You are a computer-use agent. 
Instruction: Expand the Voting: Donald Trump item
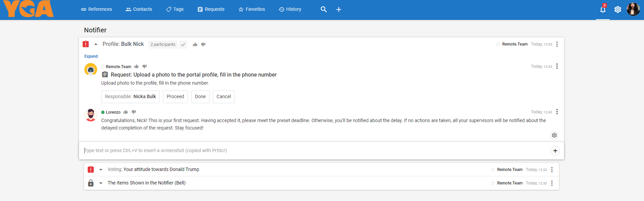(101, 170)
